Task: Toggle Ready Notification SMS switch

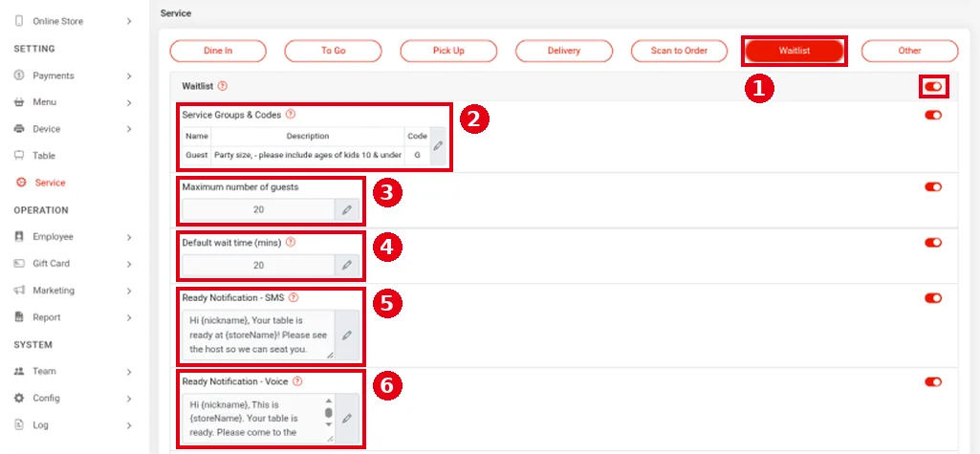Action: tap(933, 298)
